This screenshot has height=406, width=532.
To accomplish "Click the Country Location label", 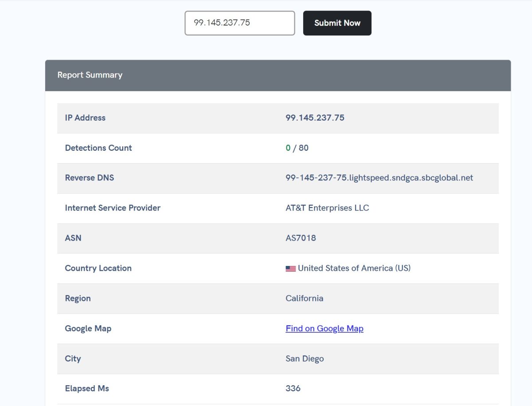I will [x=98, y=268].
